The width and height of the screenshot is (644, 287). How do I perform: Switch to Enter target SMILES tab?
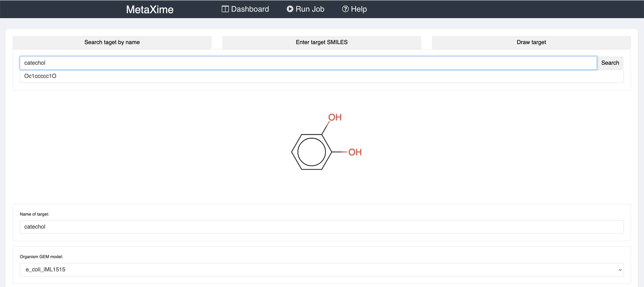[322, 42]
